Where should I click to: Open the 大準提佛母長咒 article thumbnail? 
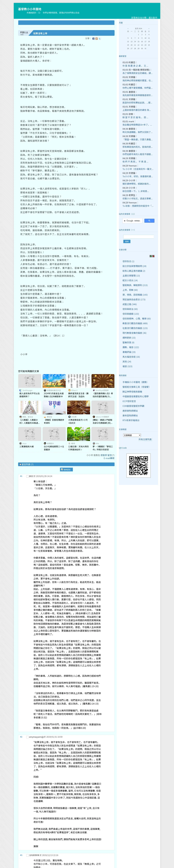pos(78,407)
